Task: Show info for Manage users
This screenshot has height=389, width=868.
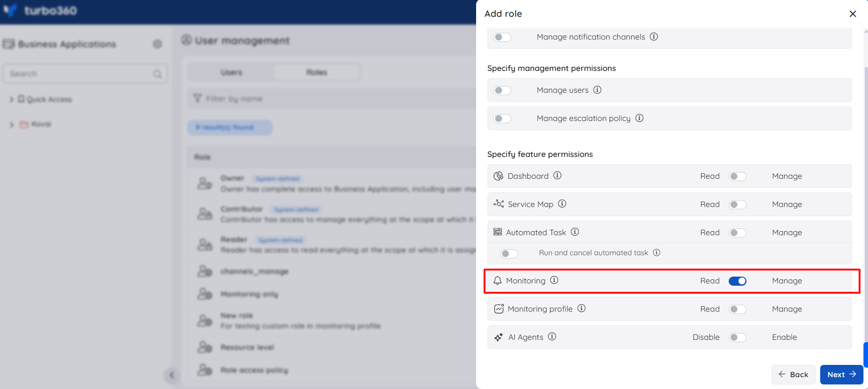Action: (x=597, y=90)
